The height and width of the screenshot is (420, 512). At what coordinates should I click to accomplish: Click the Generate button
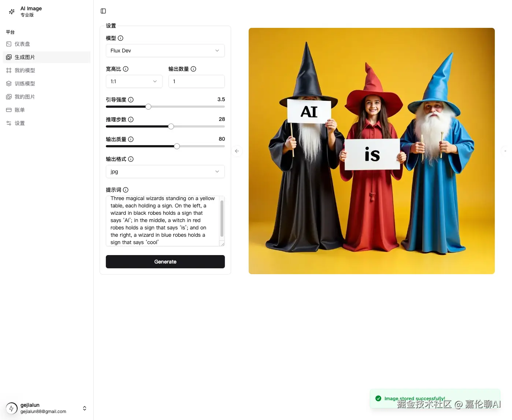165,262
